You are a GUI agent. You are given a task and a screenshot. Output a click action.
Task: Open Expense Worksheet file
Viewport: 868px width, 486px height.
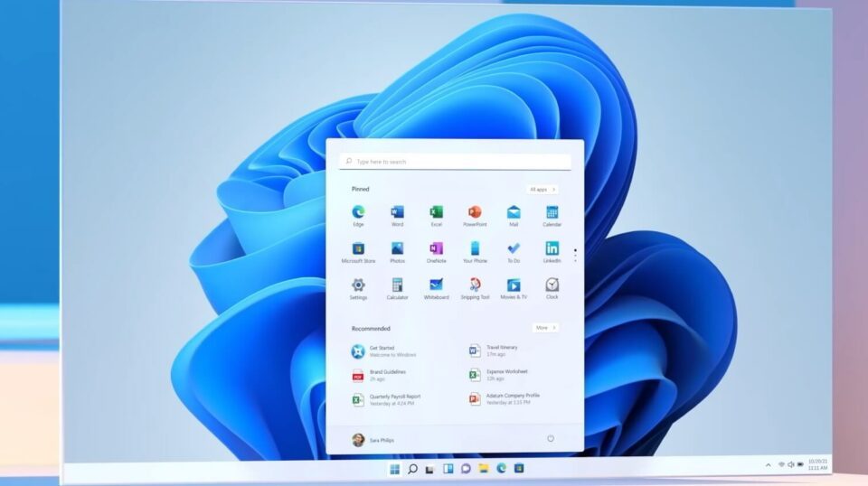[498, 375]
